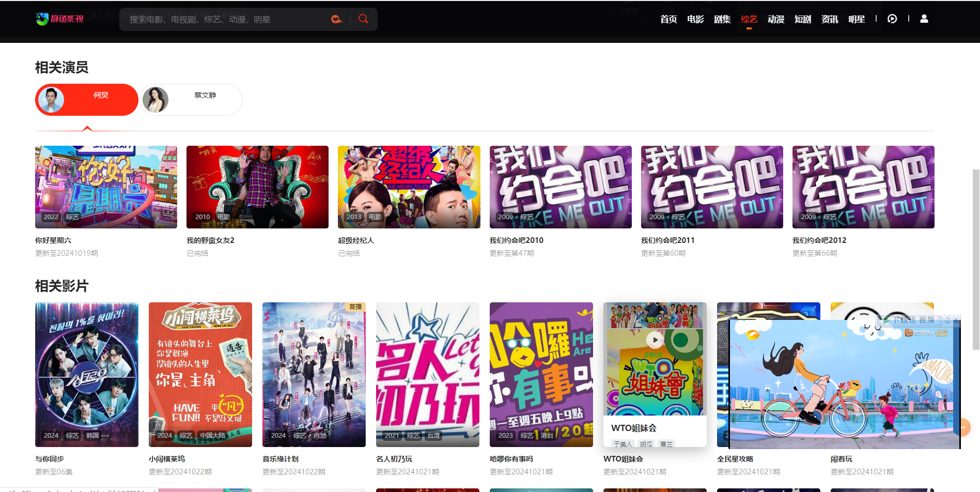Open the 综艺 navigation menu item

pyautogui.click(x=749, y=19)
